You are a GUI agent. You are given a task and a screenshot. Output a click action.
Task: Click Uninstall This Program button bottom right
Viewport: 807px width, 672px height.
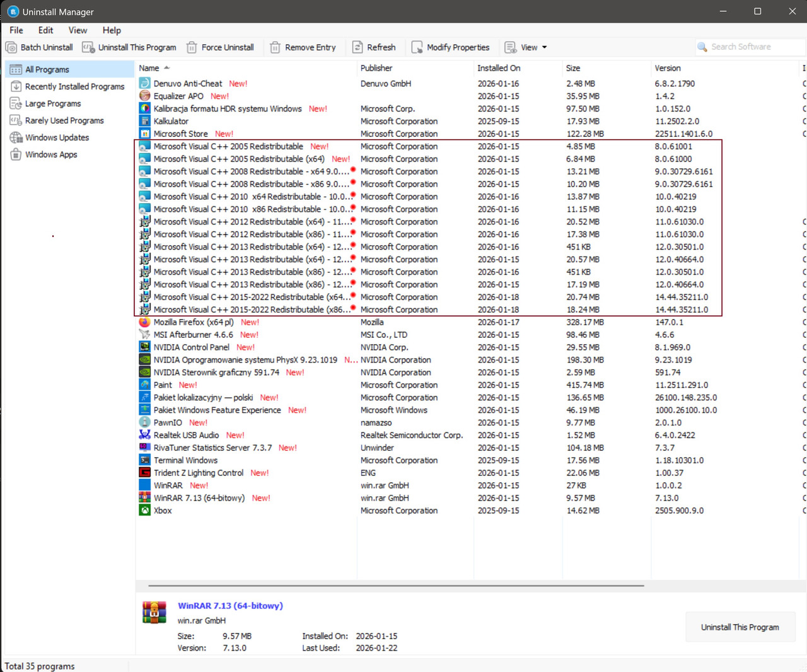click(740, 627)
